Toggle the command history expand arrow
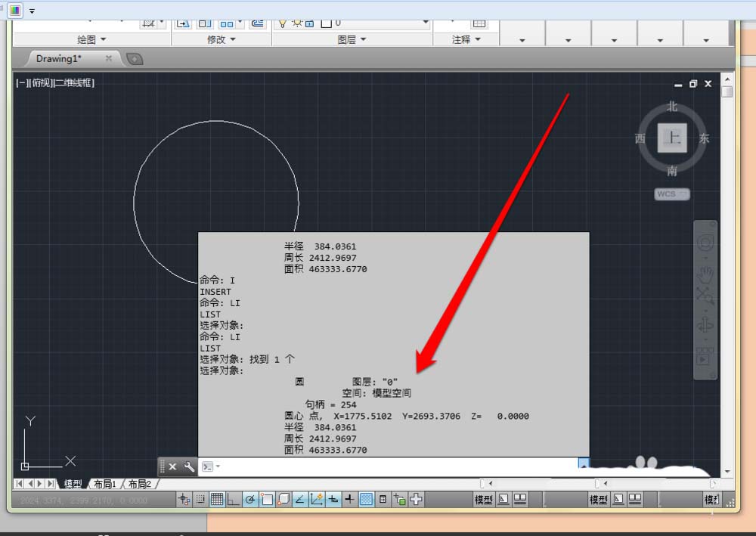 click(x=584, y=464)
